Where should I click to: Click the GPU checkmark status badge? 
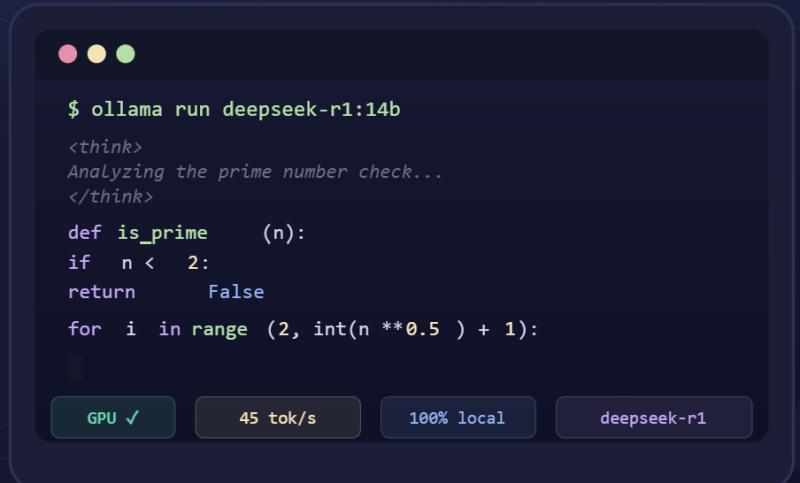pos(113,418)
